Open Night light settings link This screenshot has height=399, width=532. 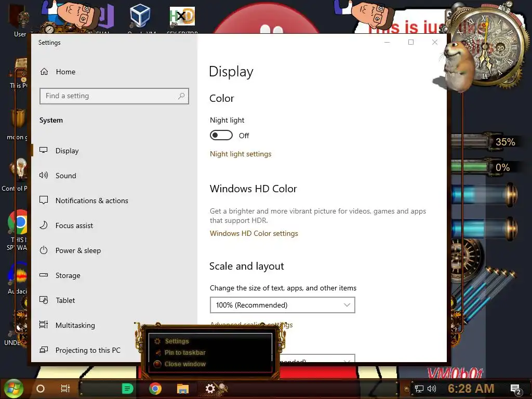click(241, 154)
